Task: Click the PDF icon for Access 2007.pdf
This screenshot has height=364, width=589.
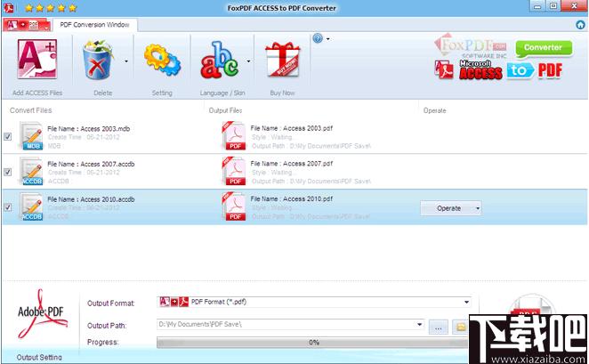Action: coord(234,171)
